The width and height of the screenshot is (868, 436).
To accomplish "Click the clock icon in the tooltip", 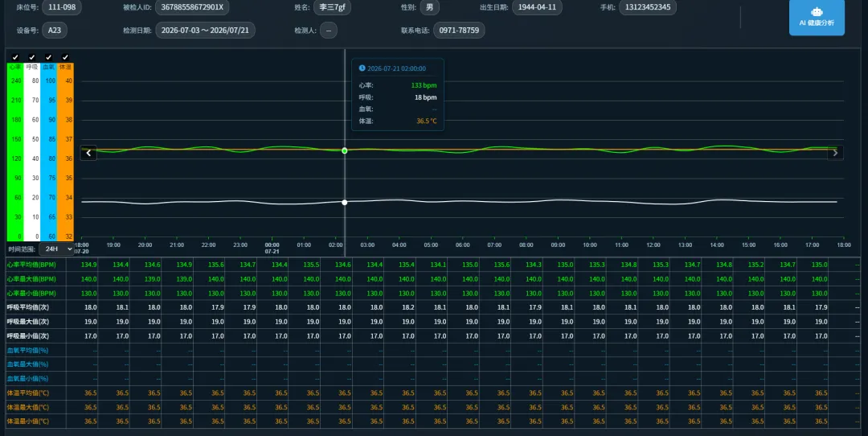I will [362, 68].
